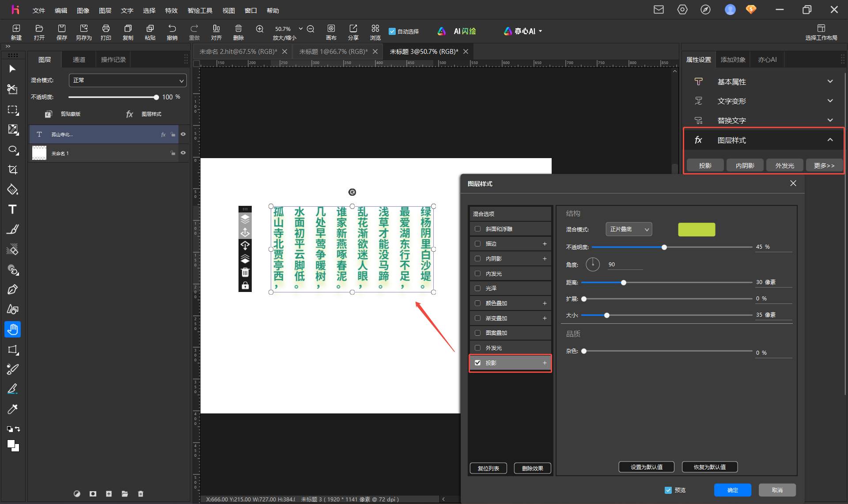Delete layer using trash icon in layers panel
The image size is (848, 504).
pos(140,494)
